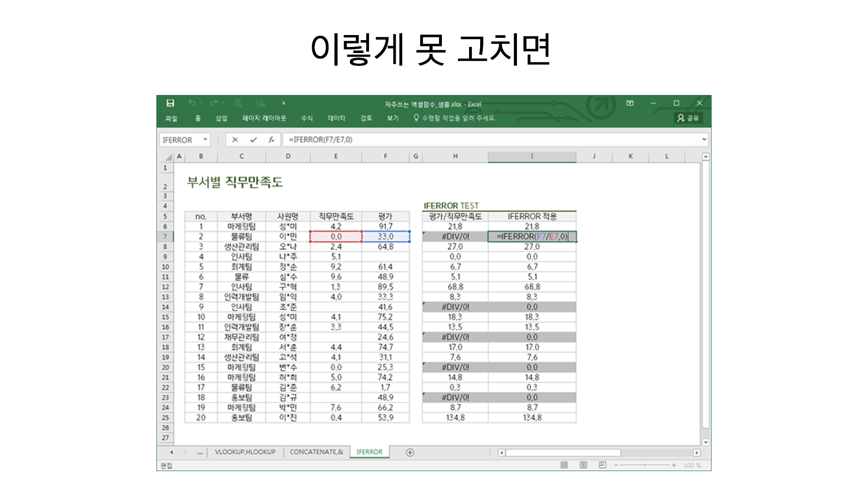Open the 파일 menu tab

[x=171, y=118]
